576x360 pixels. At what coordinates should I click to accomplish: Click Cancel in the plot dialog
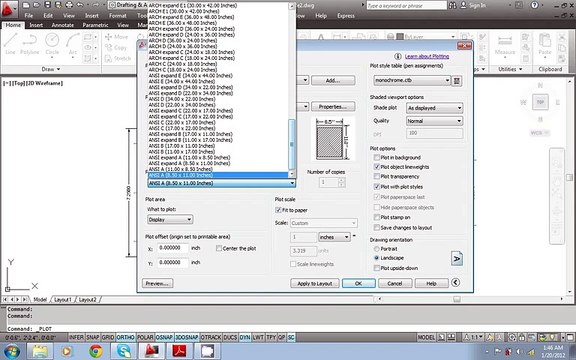395,283
